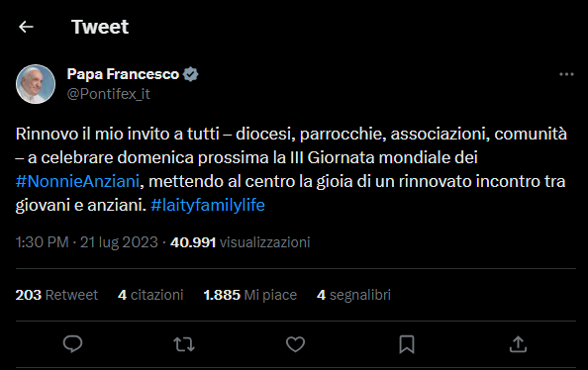Open the 40.991 visualizzazioni view count
The width and height of the screenshot is (588, 370).
tap(240, 242)
